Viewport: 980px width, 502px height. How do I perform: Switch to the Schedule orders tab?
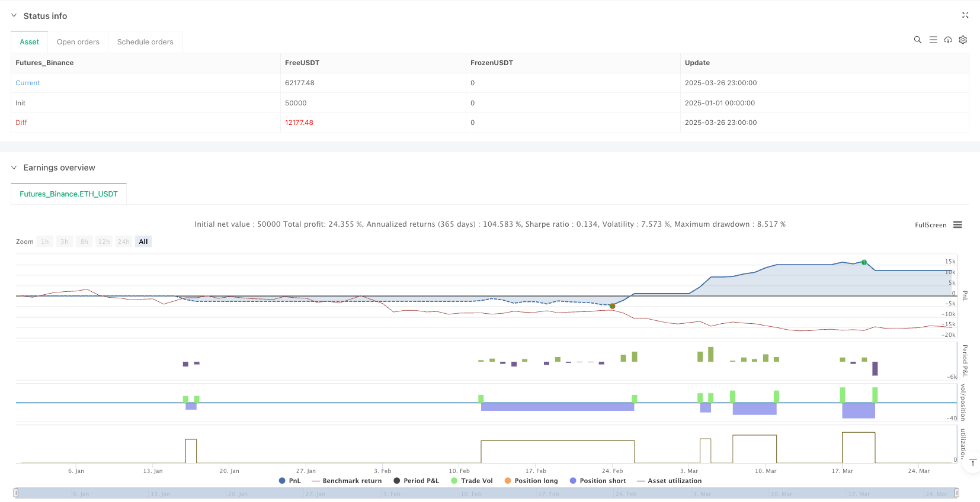pyautogui.click(x=145, y=42)
